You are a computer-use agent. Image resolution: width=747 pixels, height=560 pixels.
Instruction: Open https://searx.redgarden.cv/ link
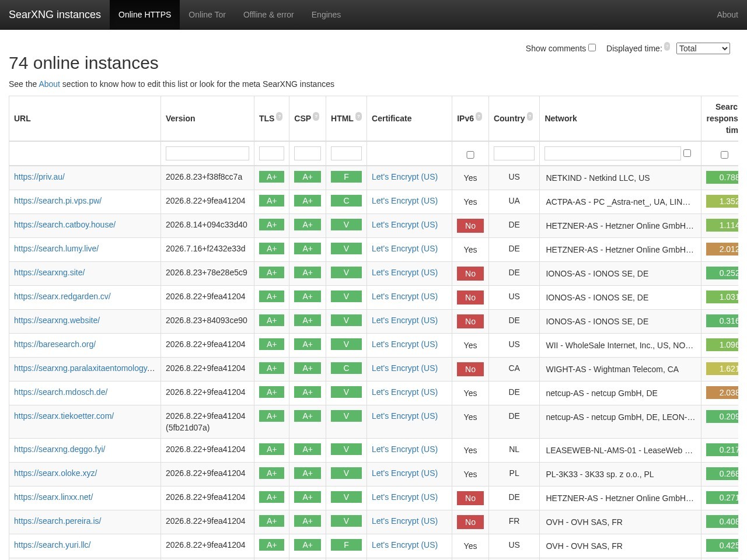[x=62, y=296]
